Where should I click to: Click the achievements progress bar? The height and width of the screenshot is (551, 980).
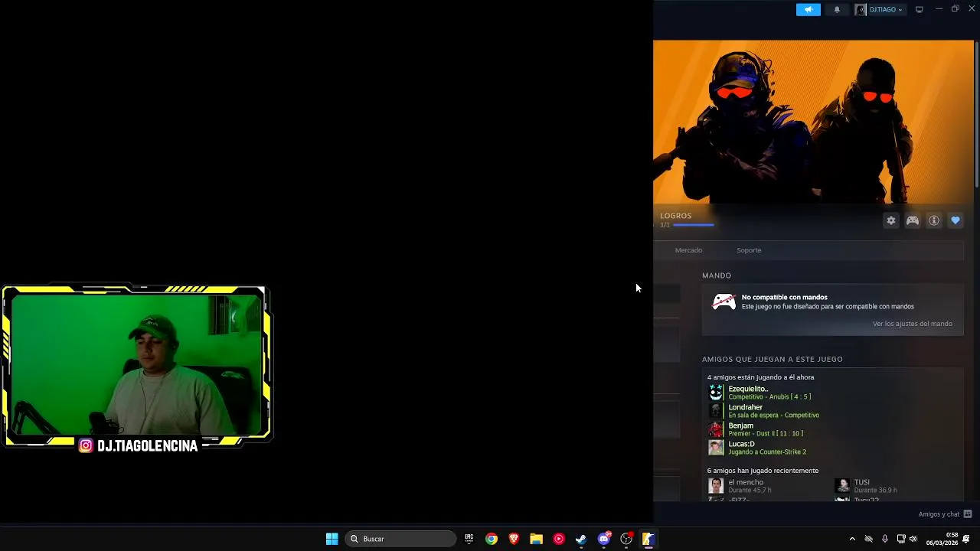[x=694, y=225]
